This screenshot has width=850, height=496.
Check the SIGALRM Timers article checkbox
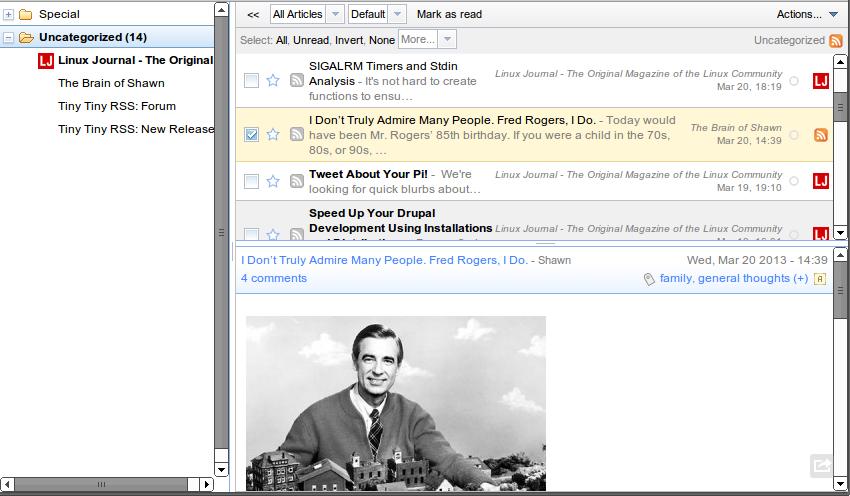[x=251, y=81]
